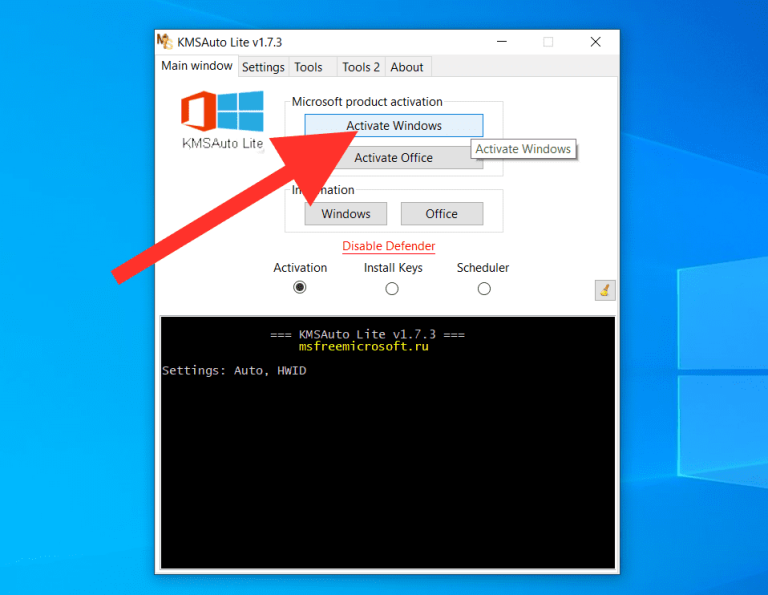Select the Install Keys radio button
The width and height of the screenshot is (768, 595).
[392, 289]
